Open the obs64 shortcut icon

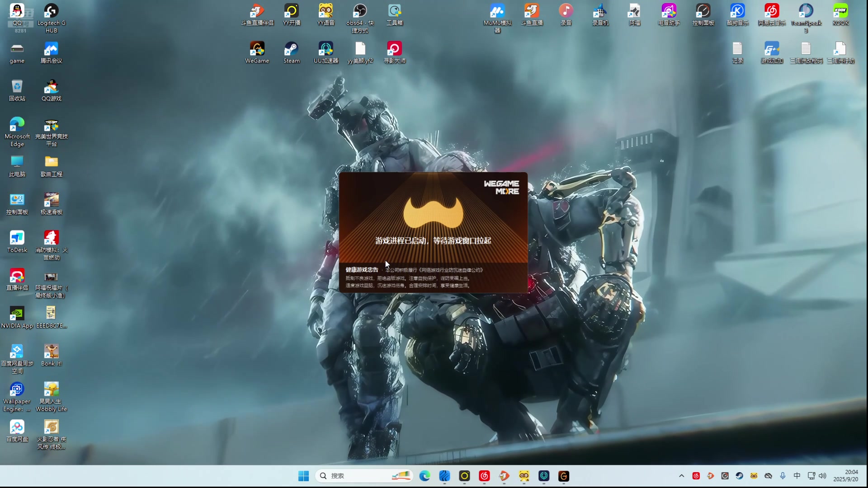[x=360, y=18]
